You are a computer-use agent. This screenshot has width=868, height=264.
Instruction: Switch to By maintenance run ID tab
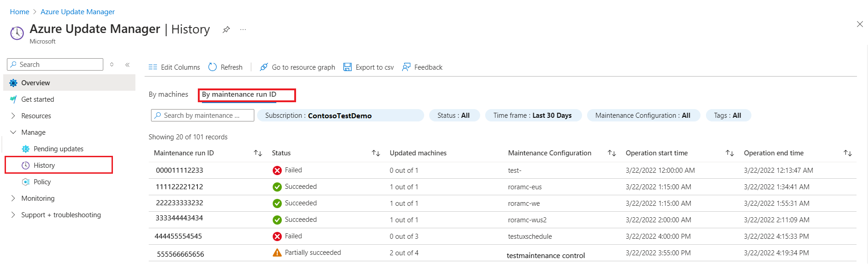[x=239, y=94]
